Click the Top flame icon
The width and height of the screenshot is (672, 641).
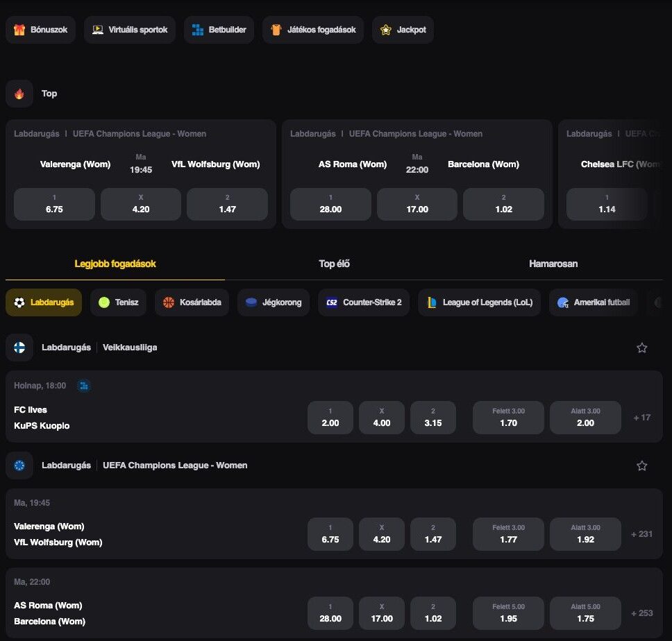19,94
